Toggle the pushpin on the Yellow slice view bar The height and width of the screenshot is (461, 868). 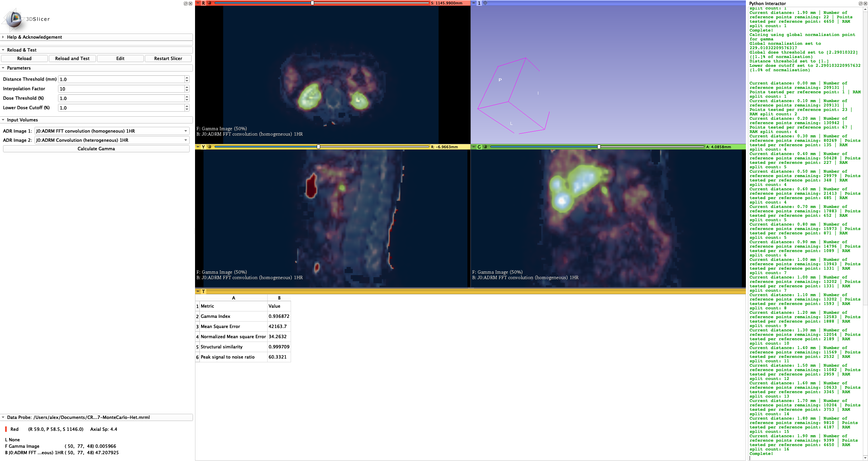tap(197, 147)
